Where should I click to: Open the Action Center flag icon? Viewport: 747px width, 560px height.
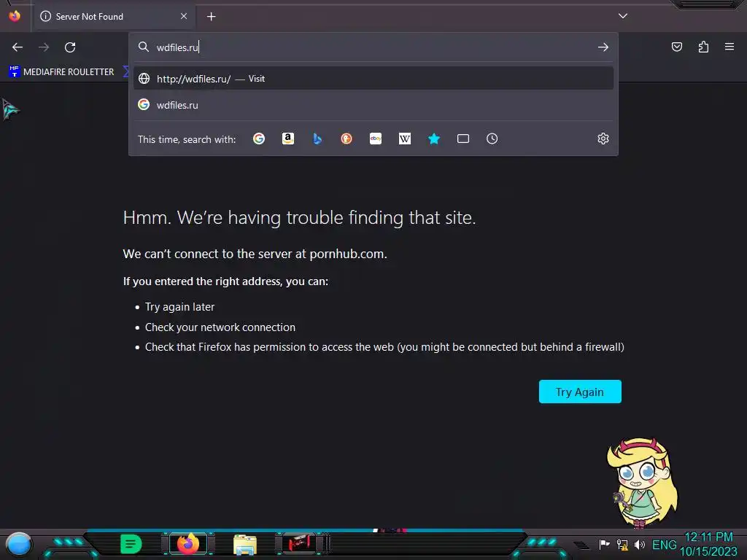click(x=604, y=544)
